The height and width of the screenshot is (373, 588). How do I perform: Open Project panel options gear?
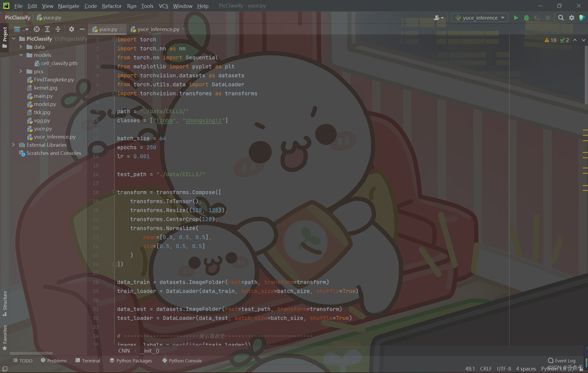pos(71,29)
